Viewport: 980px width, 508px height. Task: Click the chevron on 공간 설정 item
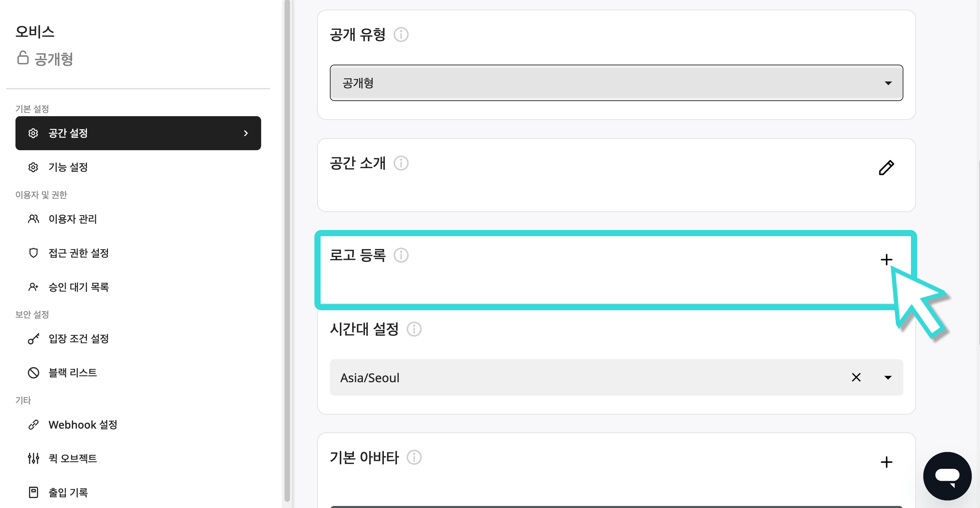click(x=246, y=133)
